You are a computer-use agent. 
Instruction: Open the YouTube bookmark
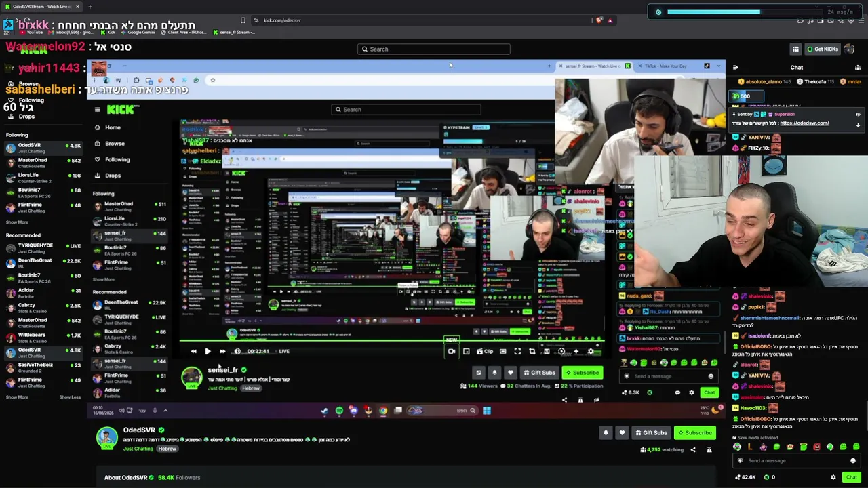tap(31, 32)
